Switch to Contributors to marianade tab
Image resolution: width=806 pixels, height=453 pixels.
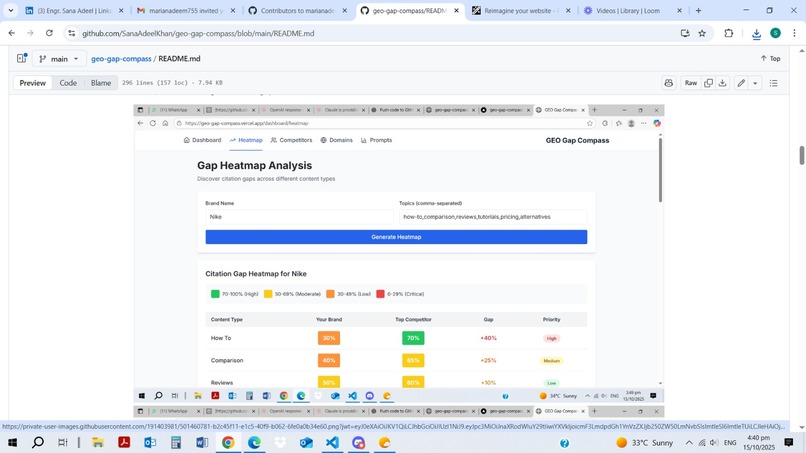coord(298,10)
